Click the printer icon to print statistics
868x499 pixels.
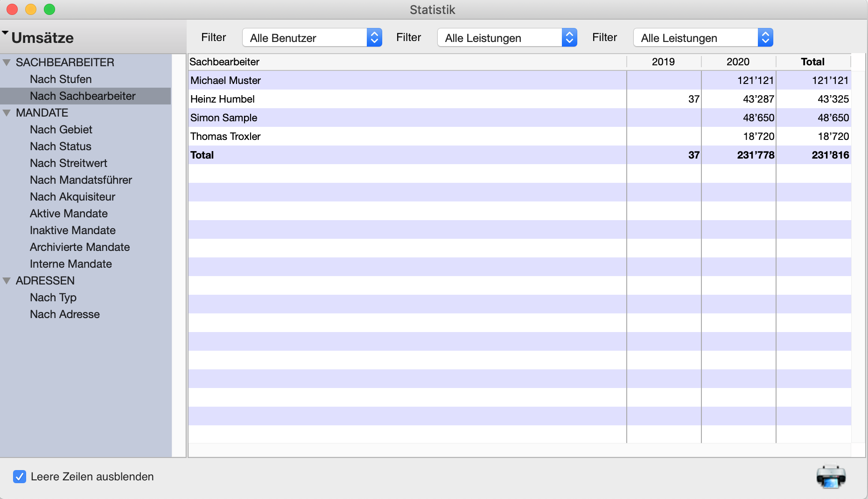tap(831, 476)
